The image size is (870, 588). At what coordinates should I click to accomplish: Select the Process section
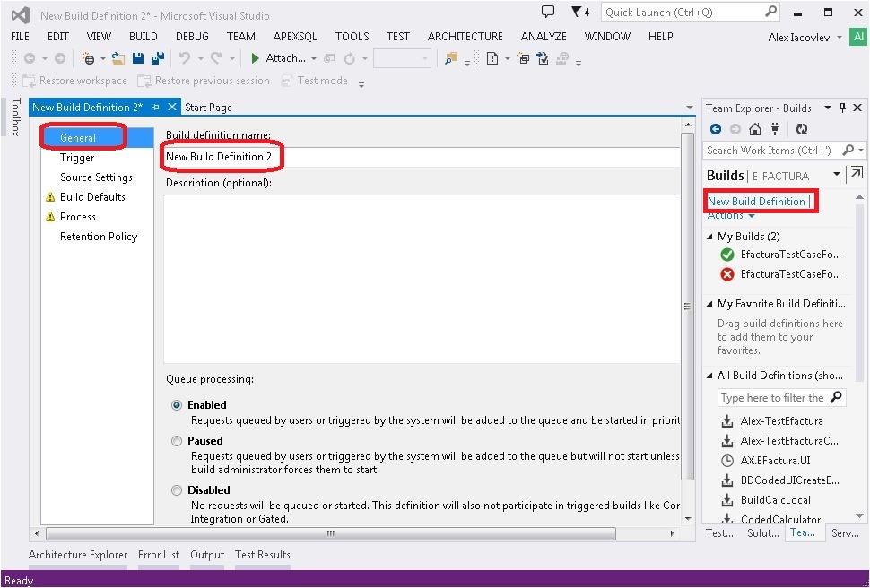(78, 216)
